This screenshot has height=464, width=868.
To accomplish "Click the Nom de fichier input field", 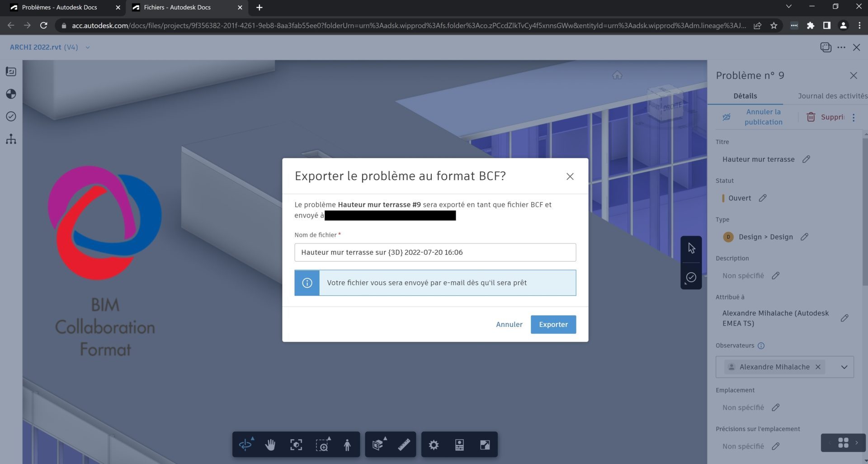I will point(434,252).
